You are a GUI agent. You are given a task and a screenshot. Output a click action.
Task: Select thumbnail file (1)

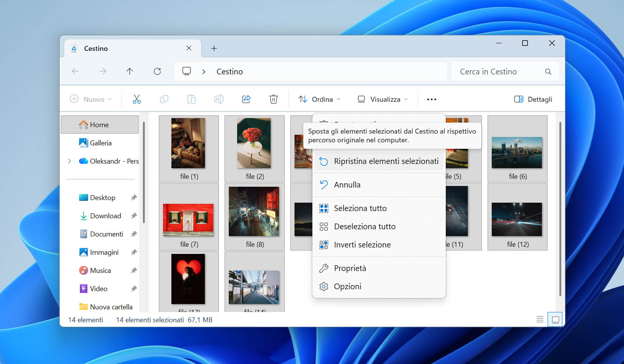point(189,149)
